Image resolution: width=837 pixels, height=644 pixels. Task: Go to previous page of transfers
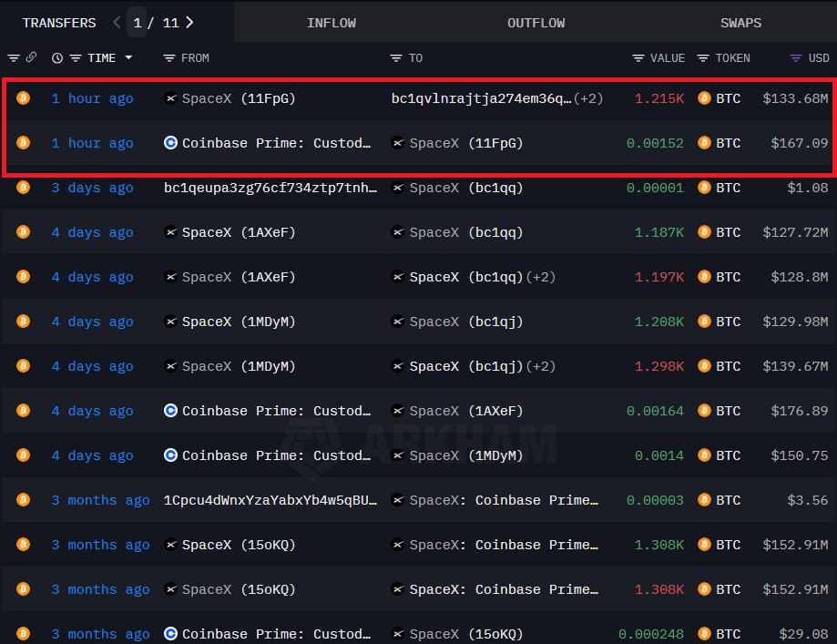click(x=117, y=23)
